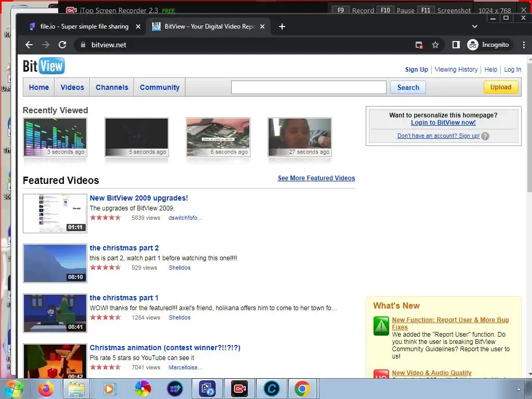
Task: Open uploader dswitchfofo... channel link
Action: pyautogui.click(x=185, y=218)
